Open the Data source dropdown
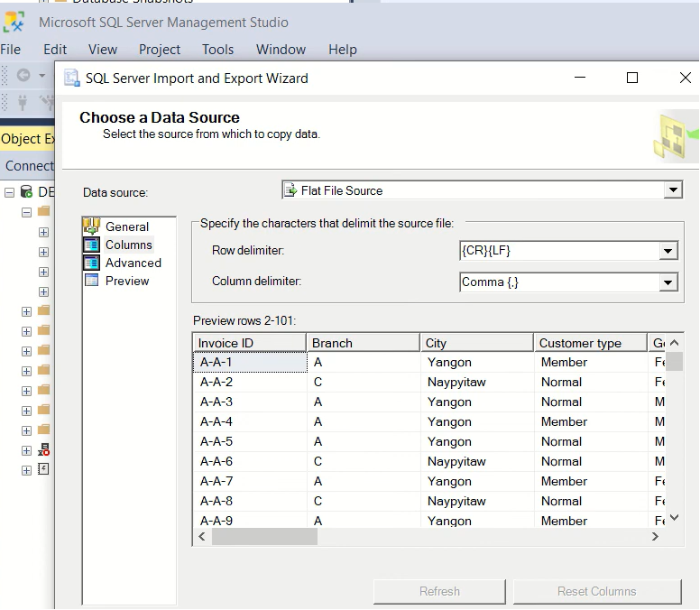Image resolution: width=700 pixels, height=610 pixels. pyautogui.click(x=672, y=190)
